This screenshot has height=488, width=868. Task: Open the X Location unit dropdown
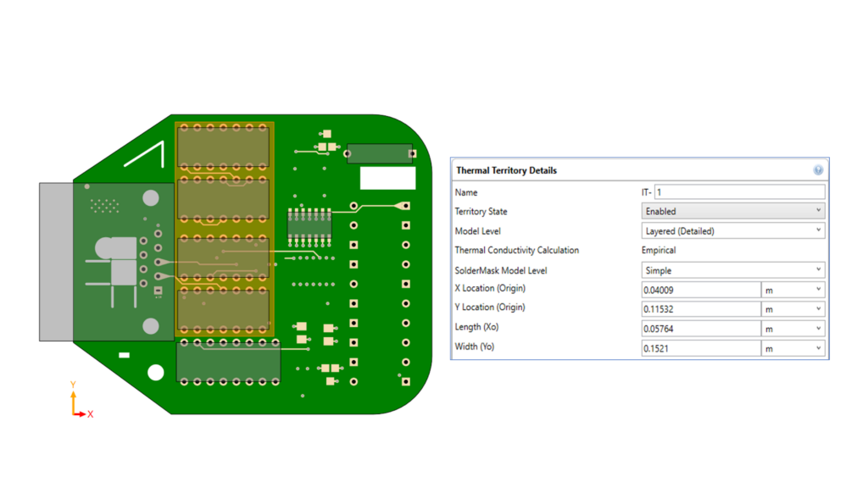[793, 290]
